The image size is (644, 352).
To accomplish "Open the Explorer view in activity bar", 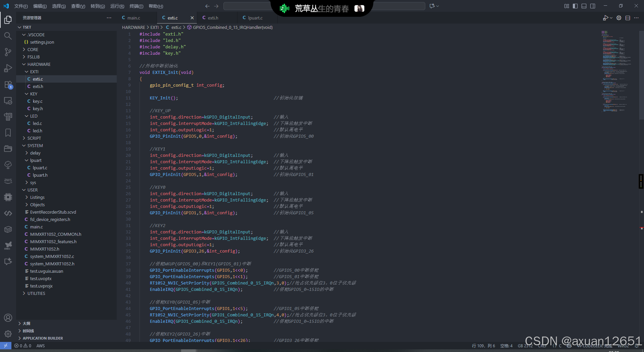I will (x=8, y=20).
